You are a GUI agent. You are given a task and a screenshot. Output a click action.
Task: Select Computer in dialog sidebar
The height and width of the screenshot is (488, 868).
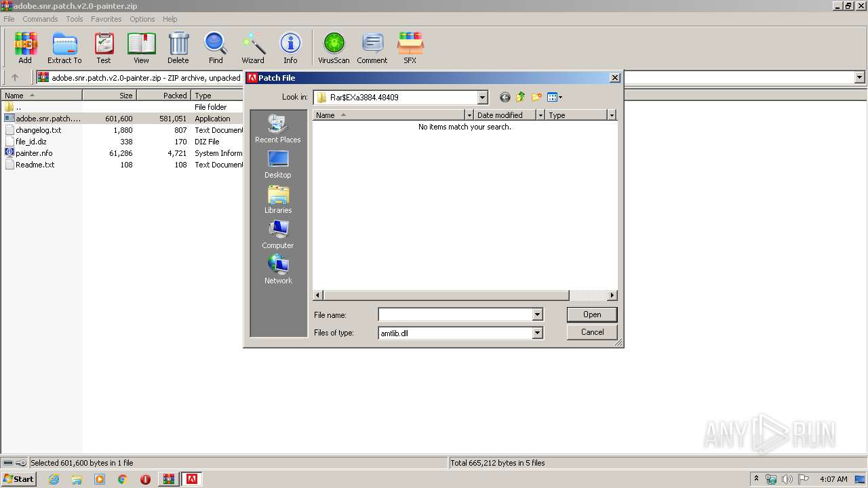(278, 235)
